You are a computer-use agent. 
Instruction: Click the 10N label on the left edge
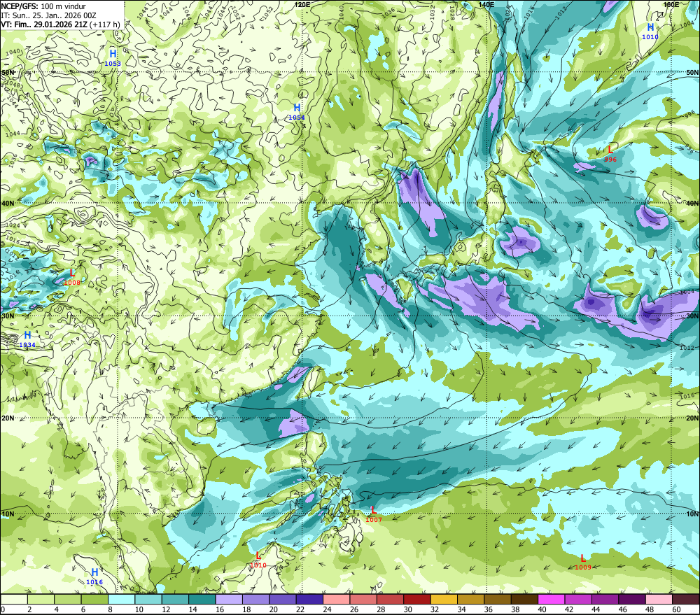click(x=8, y=514)
